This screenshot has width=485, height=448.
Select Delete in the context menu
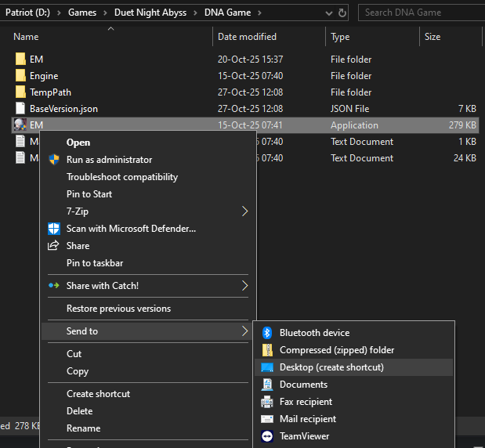click(x=79, y=411)
